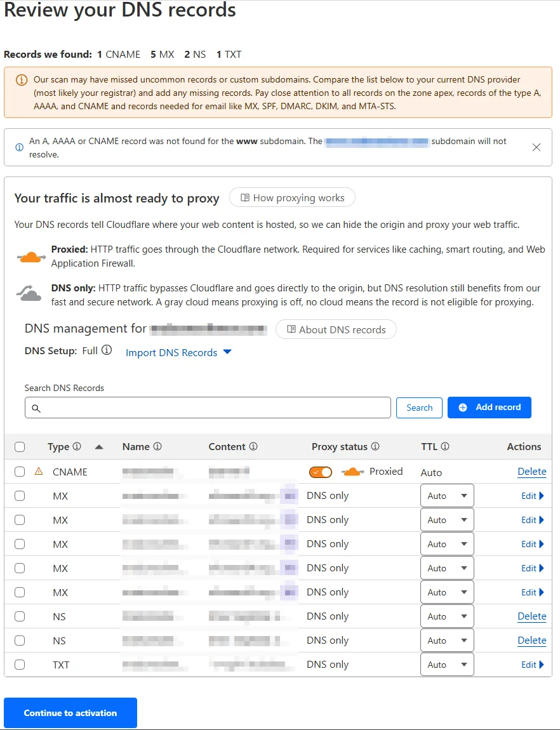Open TTL dropdown for first MX record
The width and height of the screenshot is (560, 730).
447,496
